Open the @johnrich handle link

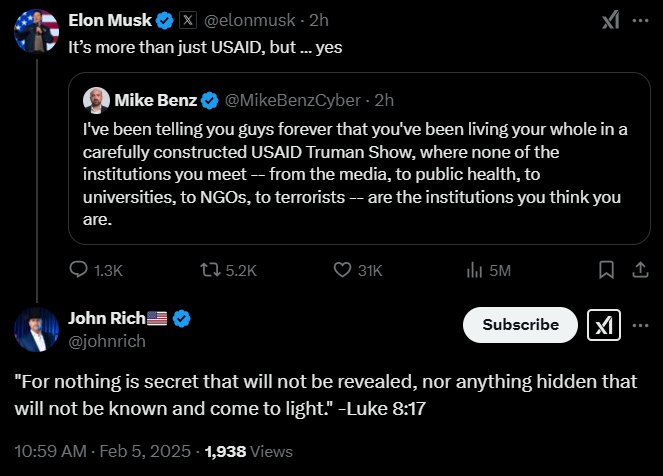coord(106,341)
